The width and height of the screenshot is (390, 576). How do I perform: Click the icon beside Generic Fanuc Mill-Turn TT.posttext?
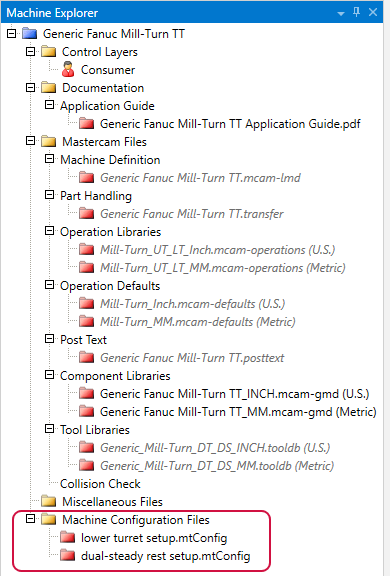(87, 357)
